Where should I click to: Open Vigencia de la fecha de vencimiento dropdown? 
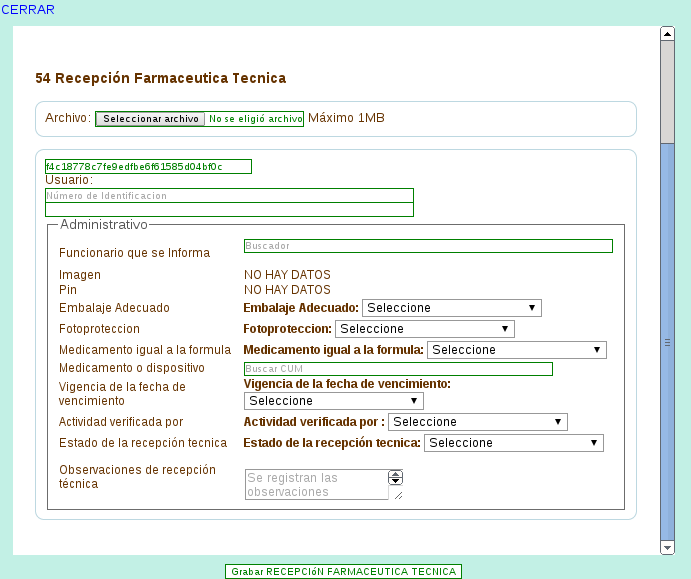334,401
